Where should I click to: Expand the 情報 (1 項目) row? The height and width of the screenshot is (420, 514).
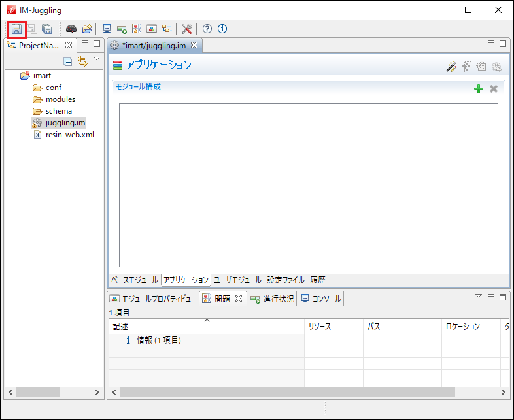tap(118, 340)
